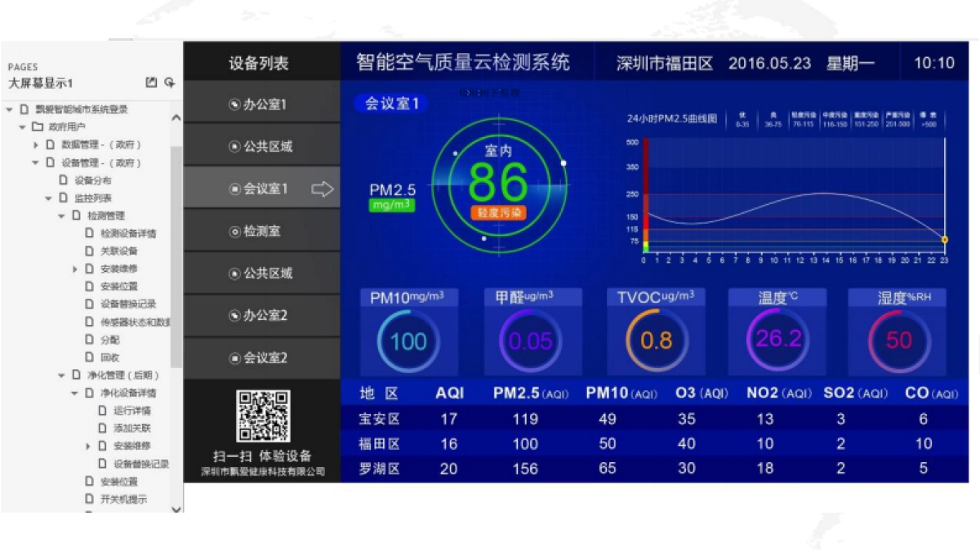The width and height of the screenshot is (980, 551).
Task: Click the adaptive view icon in PAGES header
Action: (170, 82)
